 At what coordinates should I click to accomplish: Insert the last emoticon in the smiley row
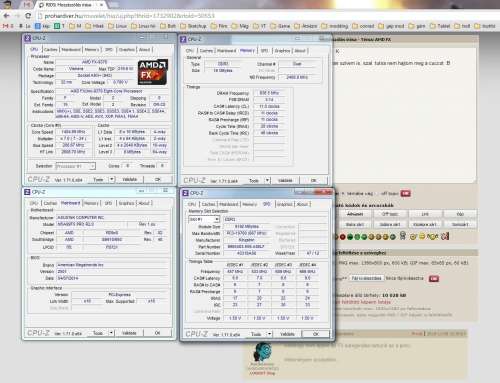tap(445, 236)
